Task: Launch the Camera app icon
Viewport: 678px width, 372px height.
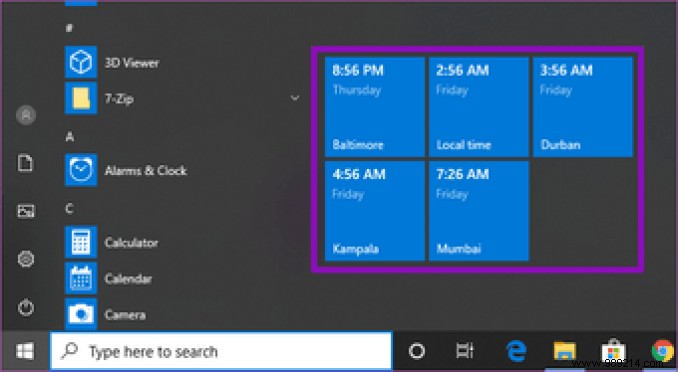Action: (81, 314)
